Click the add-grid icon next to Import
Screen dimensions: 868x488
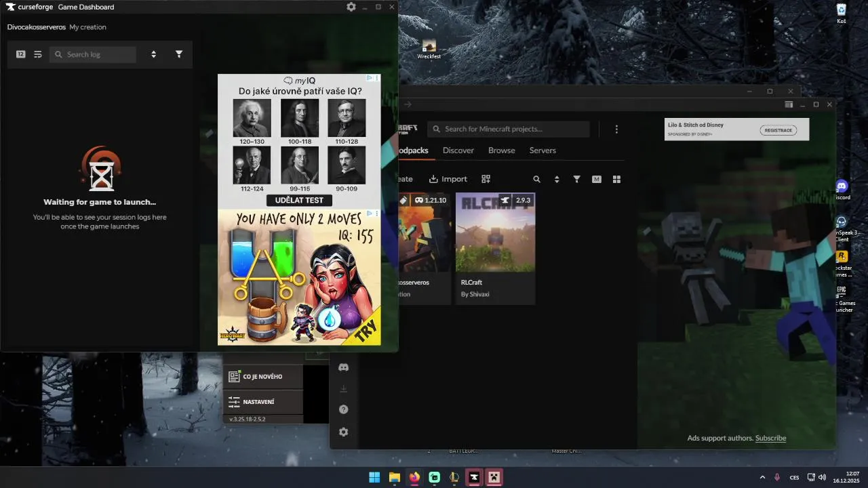[x=486, y=179]
